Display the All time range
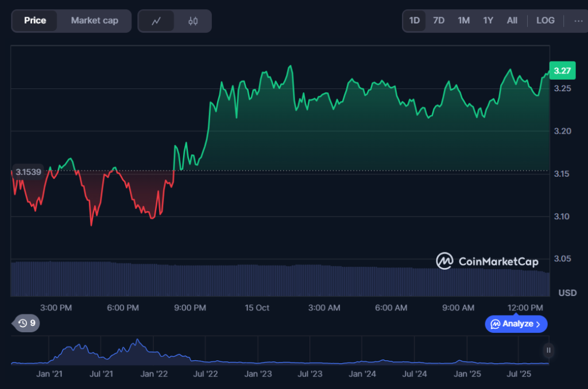588x389 pixels. pyautogui.click(x=512, y=21)
